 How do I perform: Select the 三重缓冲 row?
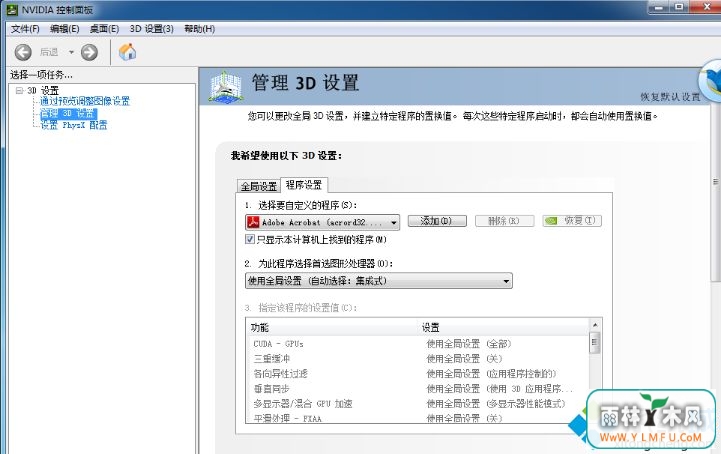[x=418, y=358]
